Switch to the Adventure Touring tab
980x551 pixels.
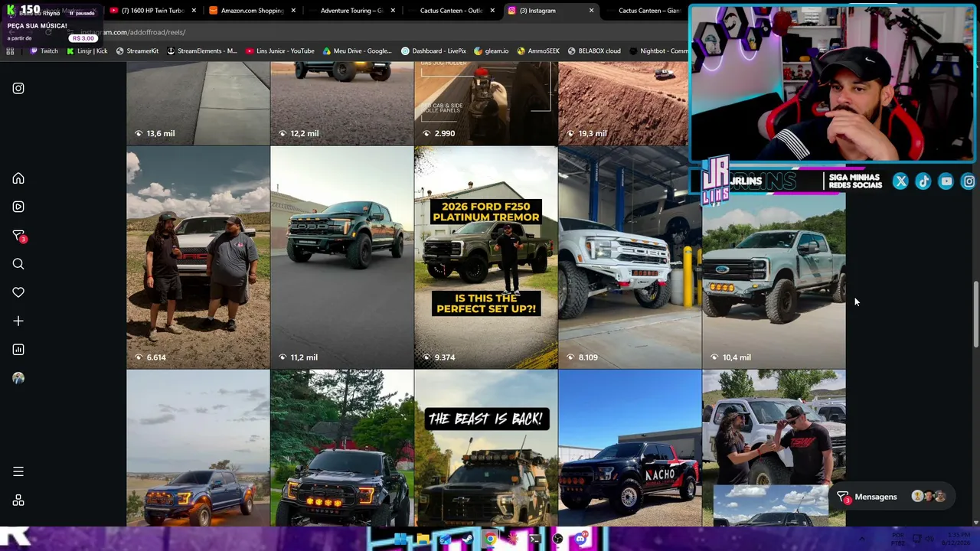pyautogui.click(x=351, y=11)
